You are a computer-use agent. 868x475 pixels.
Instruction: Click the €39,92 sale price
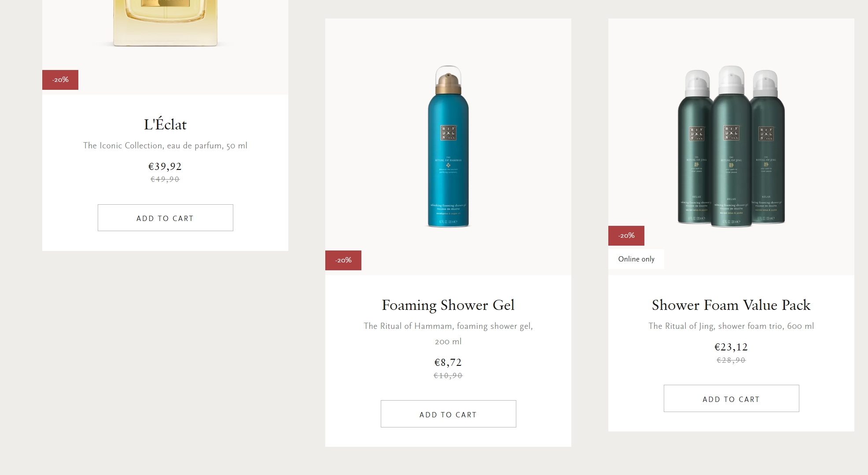pyautogui.click(x=165, y=166)
